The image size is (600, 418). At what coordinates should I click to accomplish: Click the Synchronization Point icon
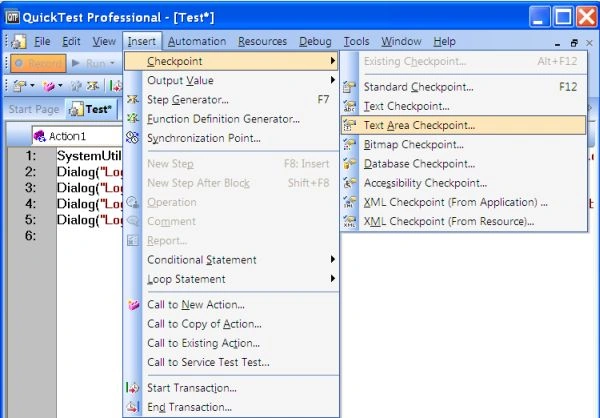pos(133,138)
